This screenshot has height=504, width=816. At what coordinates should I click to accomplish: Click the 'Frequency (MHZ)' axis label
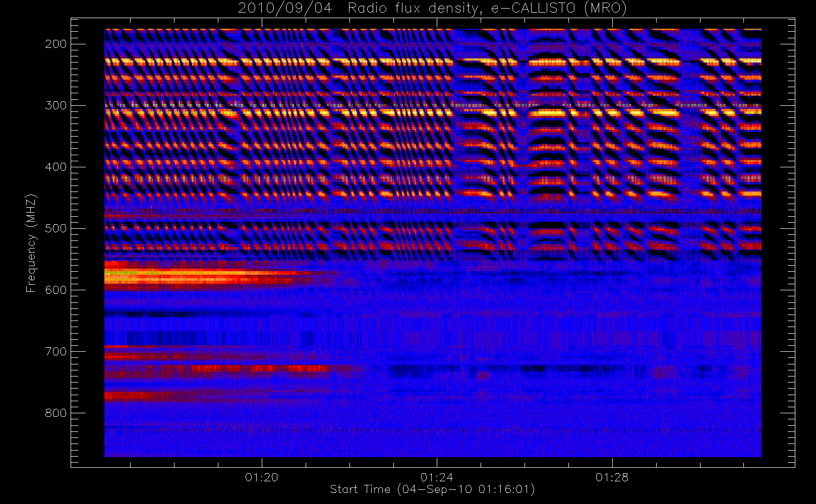click(31, 243)
